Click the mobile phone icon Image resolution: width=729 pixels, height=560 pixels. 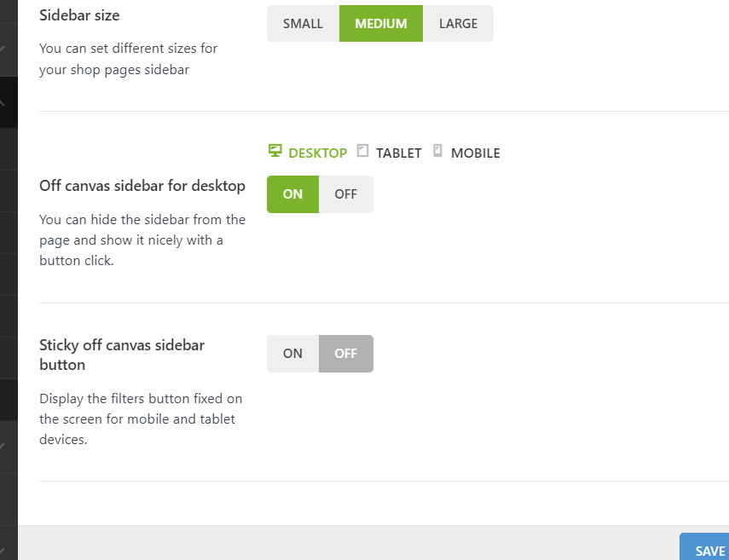(x=438, y=152)
